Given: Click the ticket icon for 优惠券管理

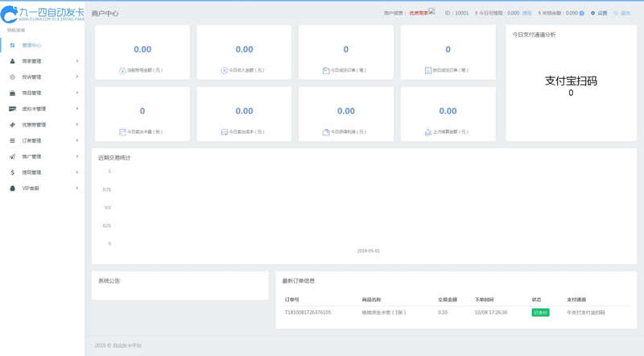Looking at the screenshot, I should coord(12,125).
